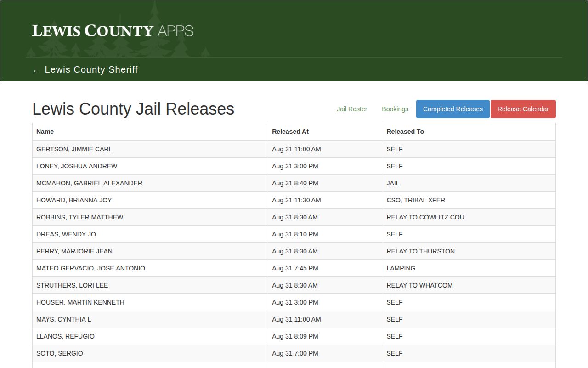Go back to Lewis County Sheriff
The width and height of the screenshot is (588, 368).
(85, 69)
